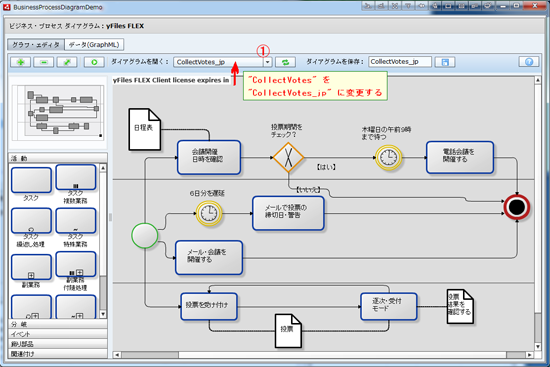Click the graph overview thumbnail
The height and width of the screenshot is (367, 550).
[58, 112]
